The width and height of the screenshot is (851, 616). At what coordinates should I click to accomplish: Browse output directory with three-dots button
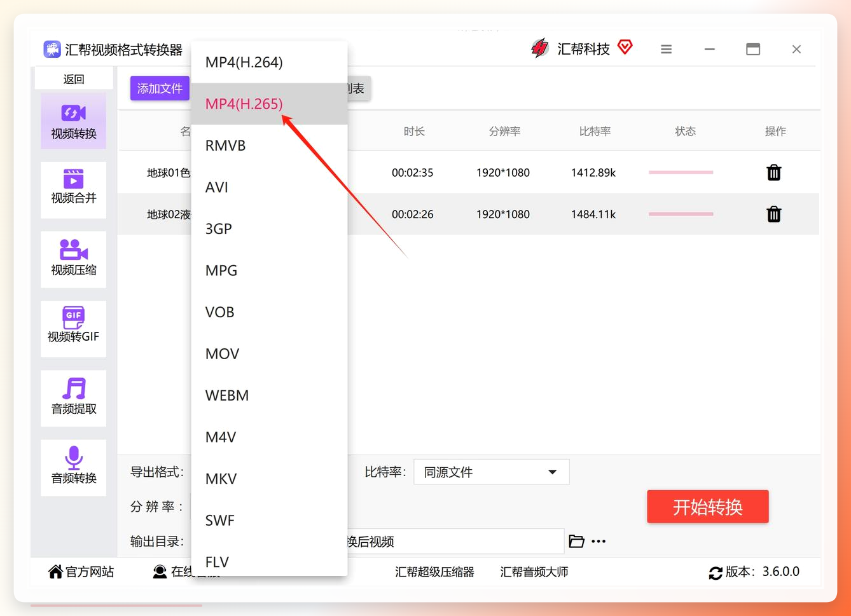click(598, 542)
